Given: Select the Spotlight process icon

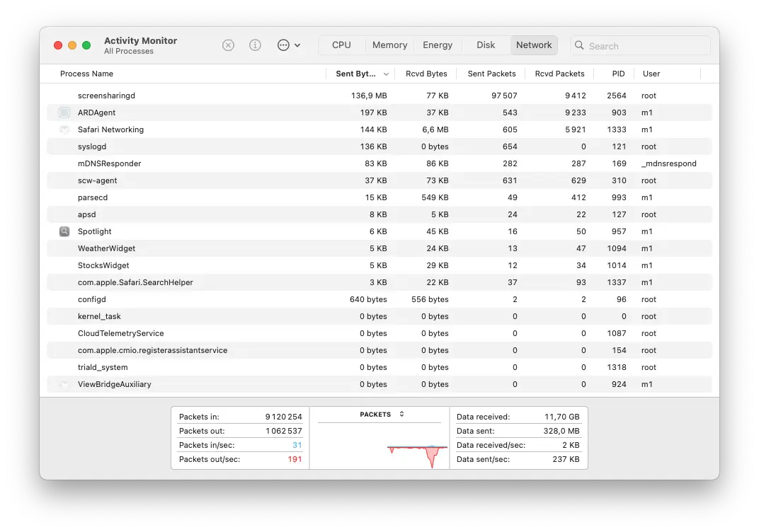Looking at the screenshot, I should pos(64,231).
